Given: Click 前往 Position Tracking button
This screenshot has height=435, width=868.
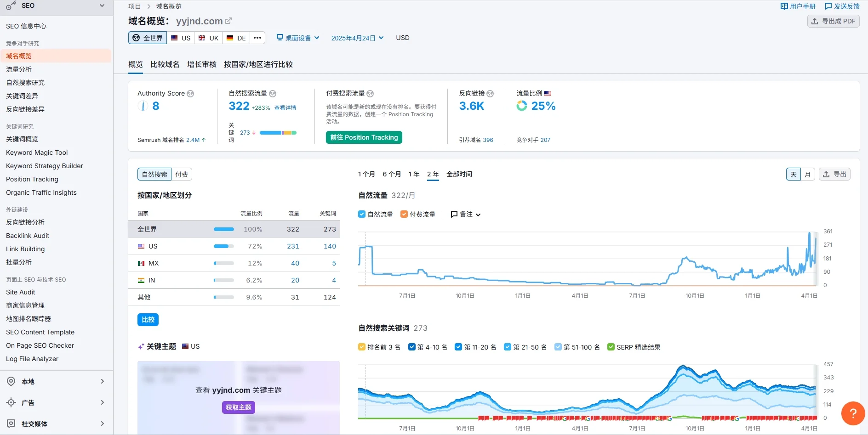Looking at the screenshot, I should 364,137.
